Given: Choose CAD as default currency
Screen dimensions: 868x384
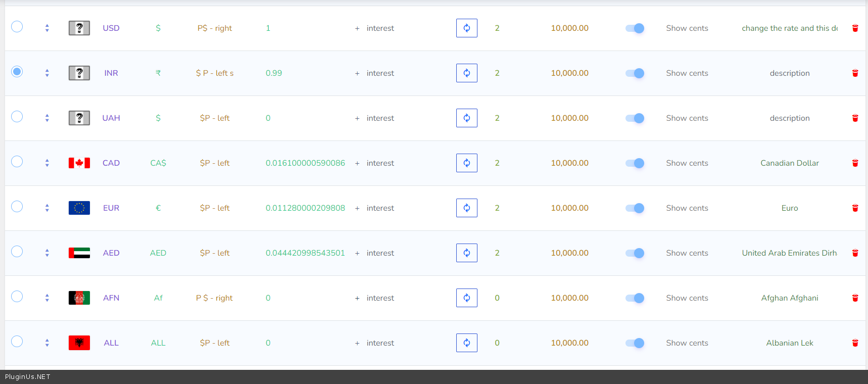Looking at the screenshot, I should 17,161.
